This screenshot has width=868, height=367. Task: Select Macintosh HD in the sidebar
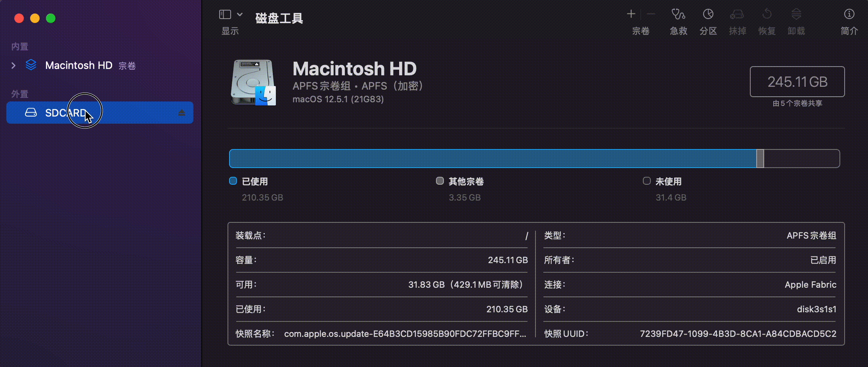79,65
